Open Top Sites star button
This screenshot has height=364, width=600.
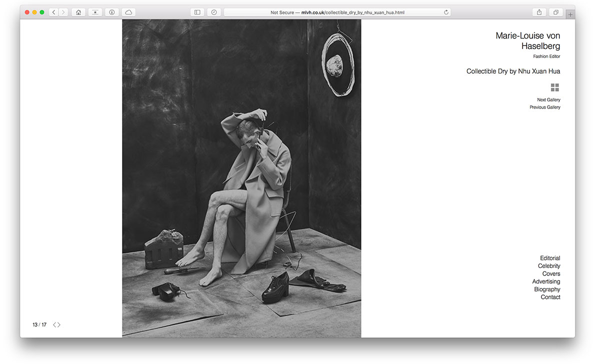click(95, 12)
